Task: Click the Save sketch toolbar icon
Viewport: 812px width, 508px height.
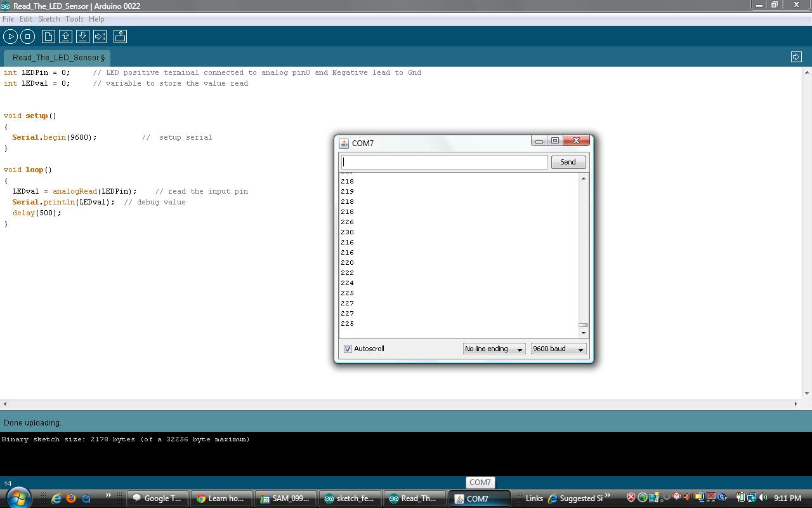Action: [x=82, y=36]
